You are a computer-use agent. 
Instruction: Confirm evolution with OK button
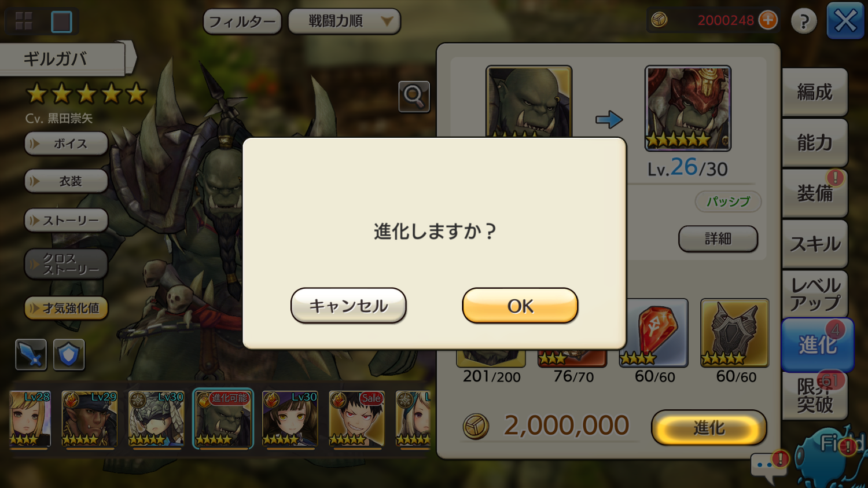tap(520, 306)
